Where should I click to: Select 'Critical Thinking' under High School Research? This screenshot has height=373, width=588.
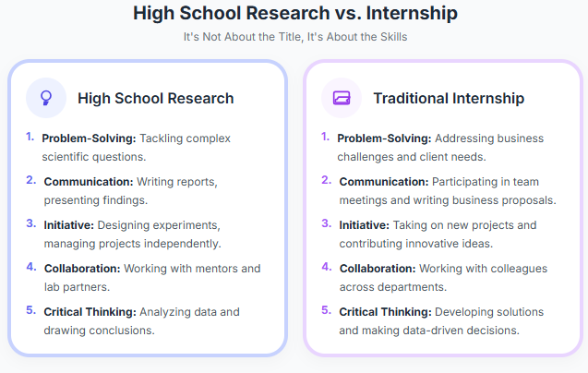(x=90, y=312)
